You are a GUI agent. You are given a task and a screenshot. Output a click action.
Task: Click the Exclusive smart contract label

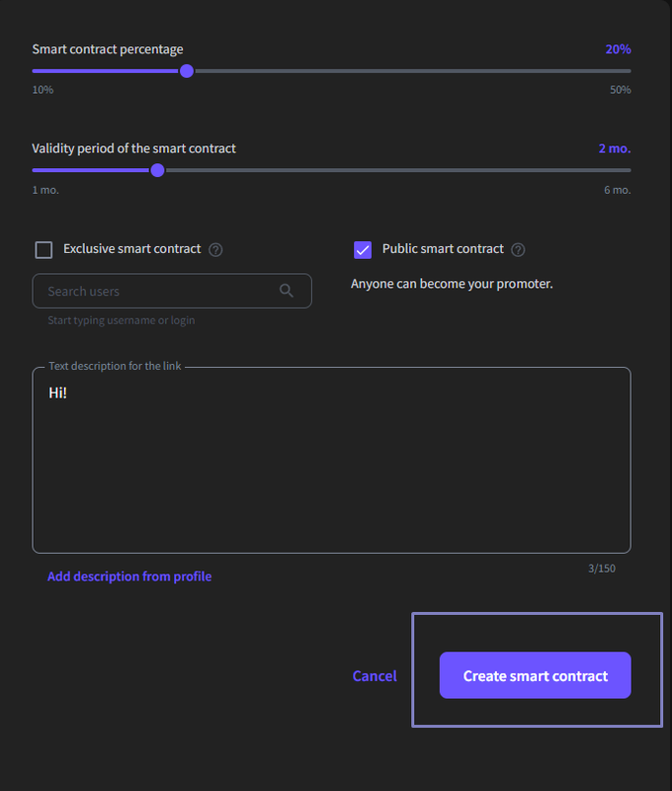point(132,249)
